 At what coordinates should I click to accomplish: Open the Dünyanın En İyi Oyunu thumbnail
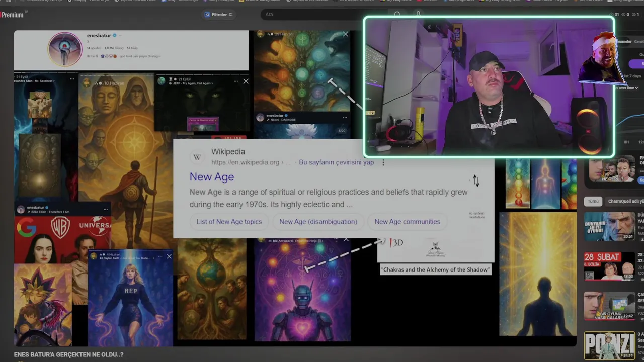coord(609,226)
